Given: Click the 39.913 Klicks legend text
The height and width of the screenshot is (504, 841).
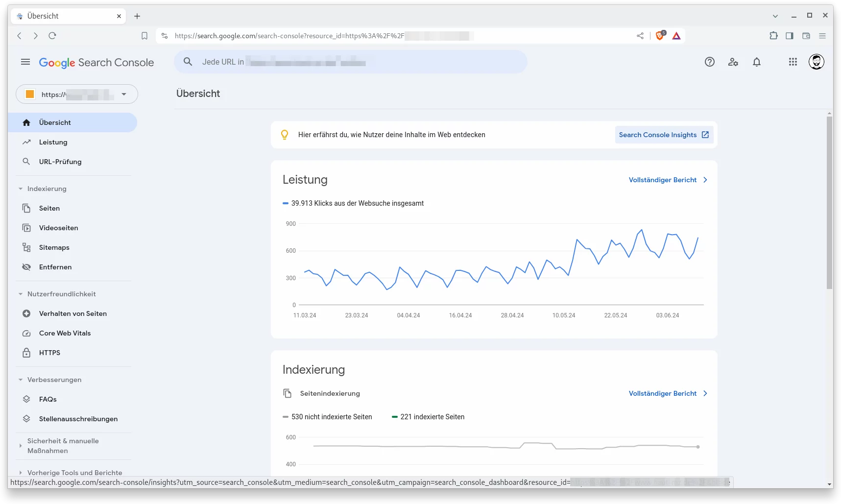Looking at the screenshot, I should coord(358,203).
